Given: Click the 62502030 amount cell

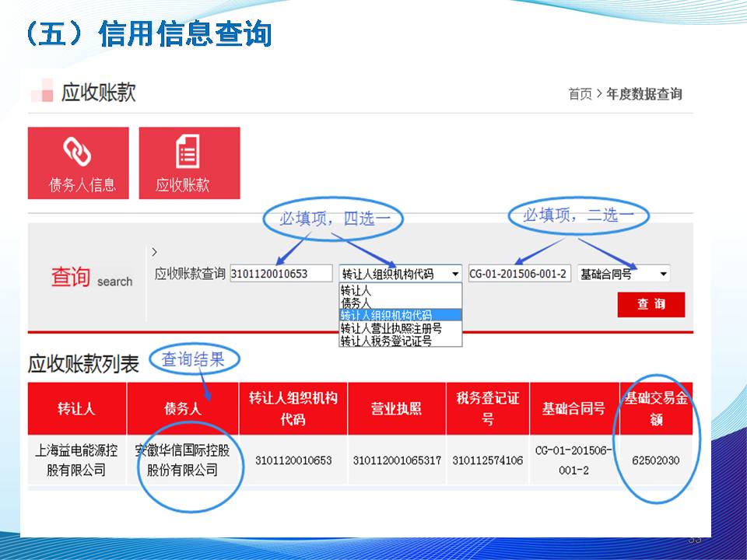Looking at the screenshot, I should [655, 460].
